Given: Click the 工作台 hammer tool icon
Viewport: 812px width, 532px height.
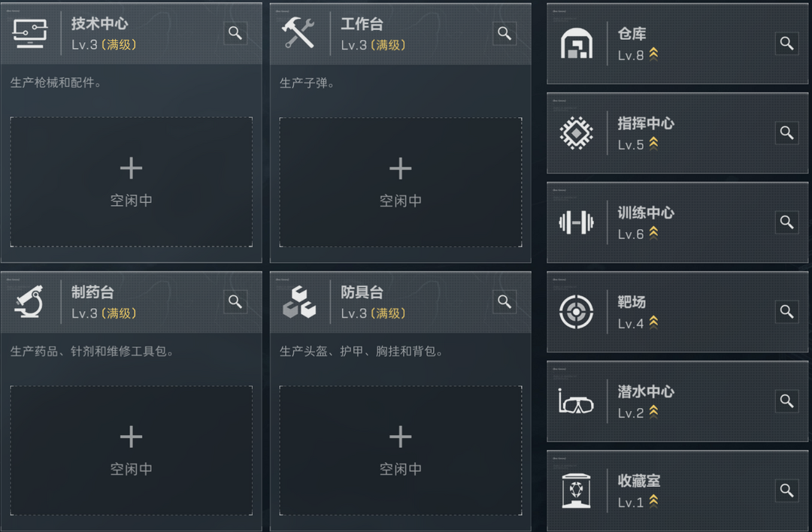Looking at the screenshot, I should tap(299, 33).
